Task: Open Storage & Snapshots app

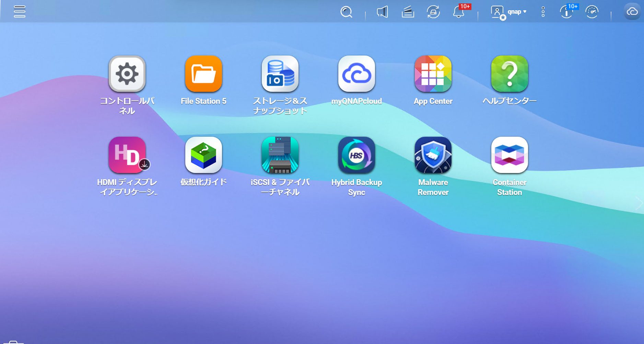Action: 280,74
